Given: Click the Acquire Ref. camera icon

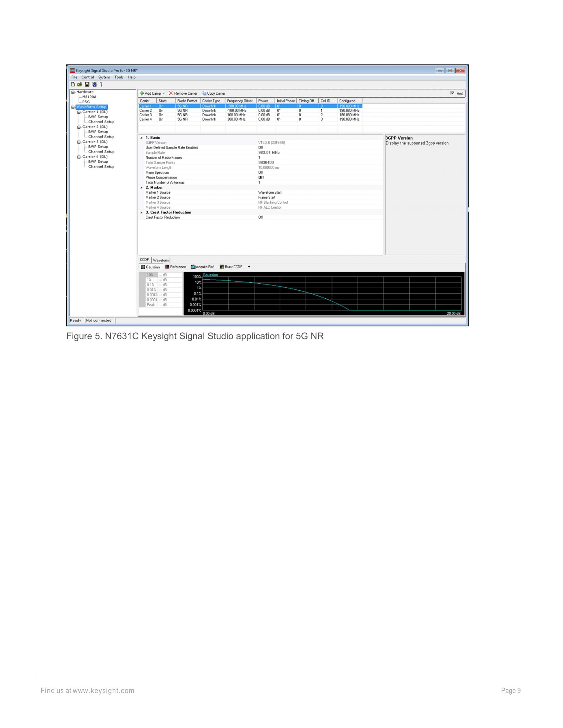Looking at the screenshot, I should [193, 267].
